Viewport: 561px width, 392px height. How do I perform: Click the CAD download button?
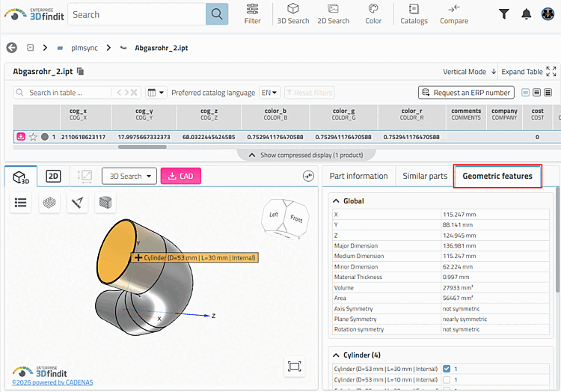point(181,176)
